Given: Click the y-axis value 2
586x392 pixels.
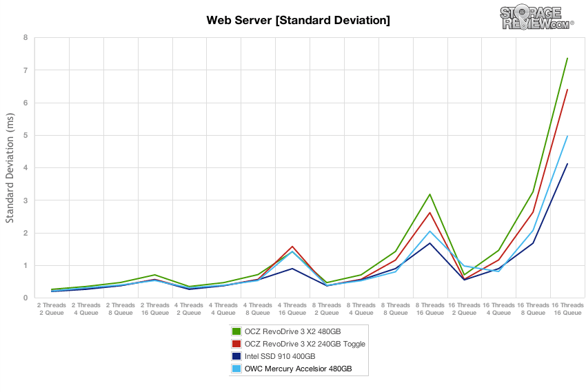Looking at the screenshot, I should click(26, 233).
